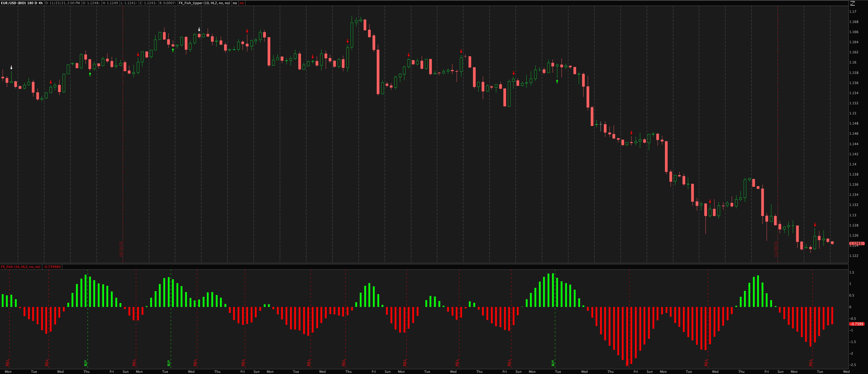Click the Range value R: 0.0007
This screenshot has width=868, height=374.
click(x=168, y=3)
